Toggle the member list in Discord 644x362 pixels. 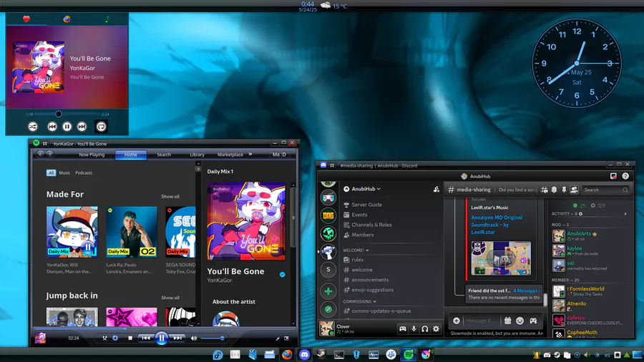(x=574, y=189)
